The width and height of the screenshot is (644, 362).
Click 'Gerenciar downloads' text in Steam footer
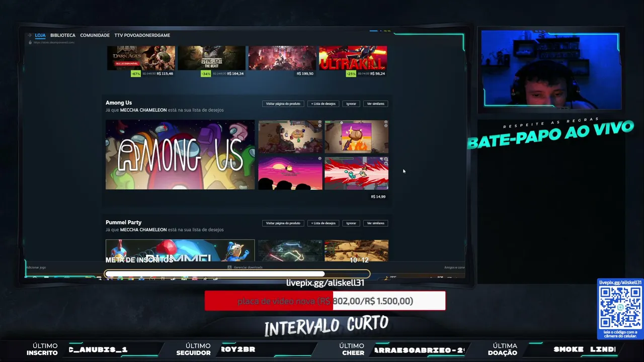pyautogui.click(x=248, y=267)
